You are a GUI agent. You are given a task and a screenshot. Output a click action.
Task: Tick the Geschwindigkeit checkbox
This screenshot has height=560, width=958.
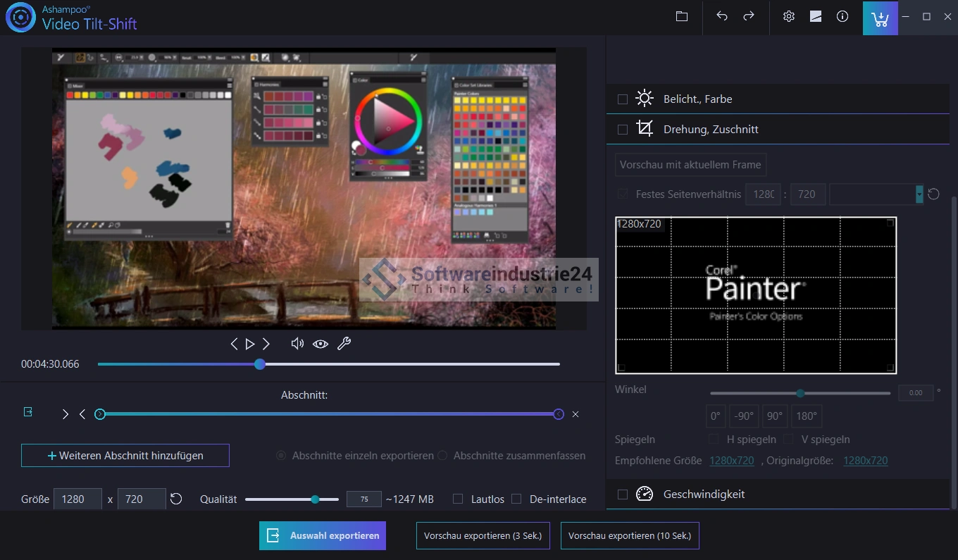[x=623, y=494]
